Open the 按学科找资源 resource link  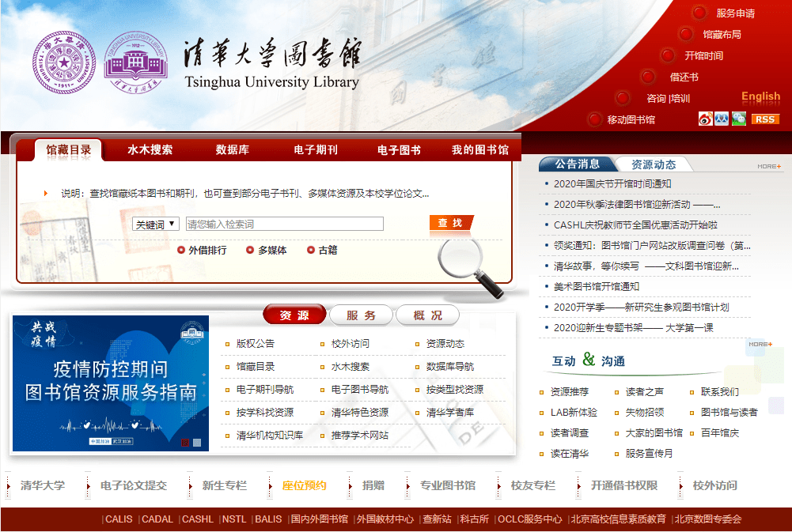tap(265, 413)
